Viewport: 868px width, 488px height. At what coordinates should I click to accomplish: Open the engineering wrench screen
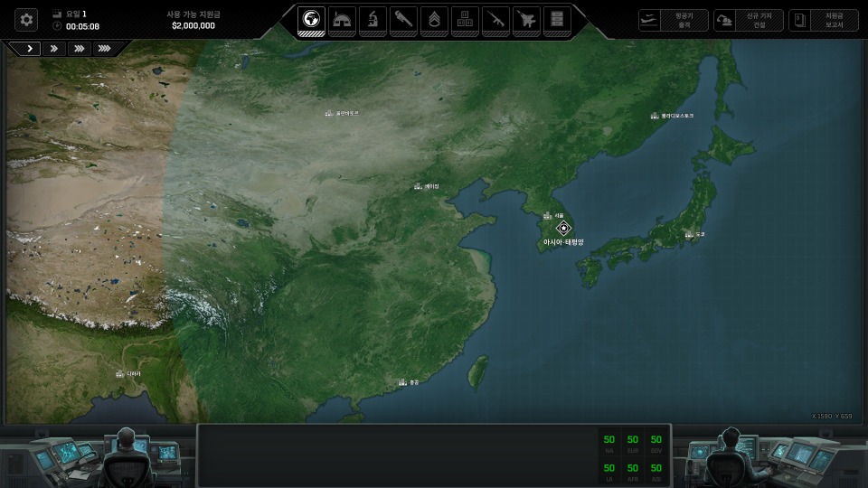coord(403,21)
